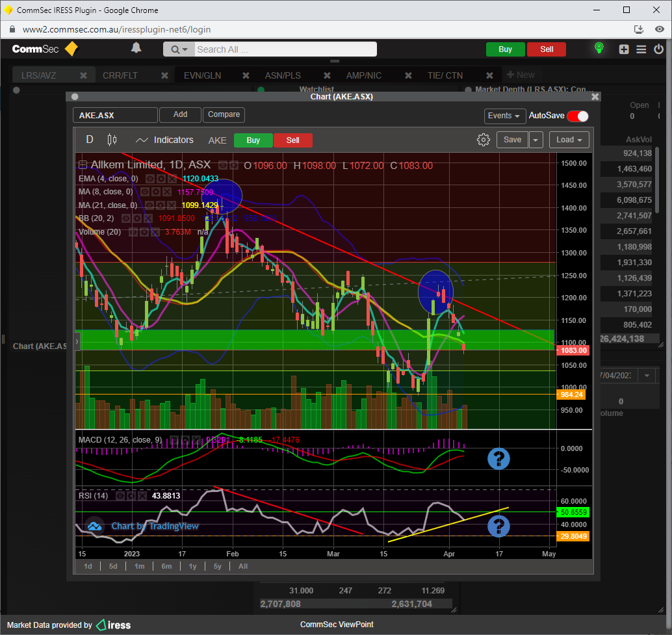This screenshot has height=635, width=672.
Task: Remove EMA (4, close, 0) indicator
Action: pos(172,179)
